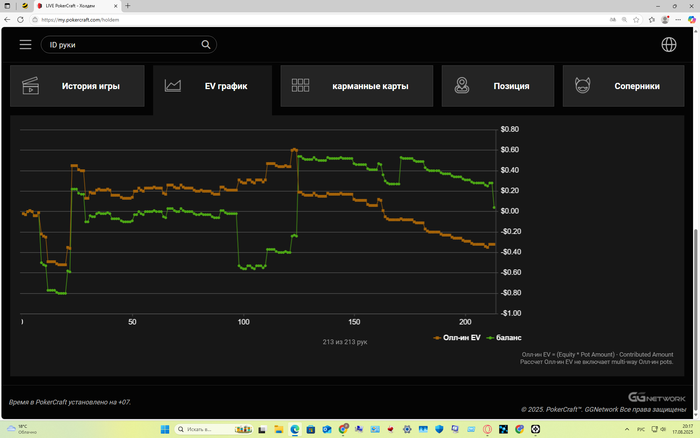Viewport: 700px width, 438px height.
Task: Open the browser profile avatar
Action: (665, 20)
